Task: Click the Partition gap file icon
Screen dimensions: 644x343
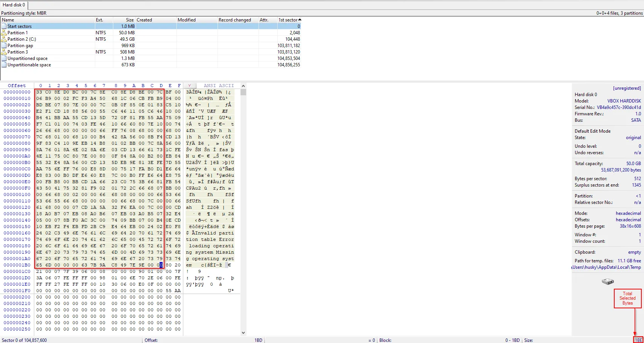Action: coord(4,46)
